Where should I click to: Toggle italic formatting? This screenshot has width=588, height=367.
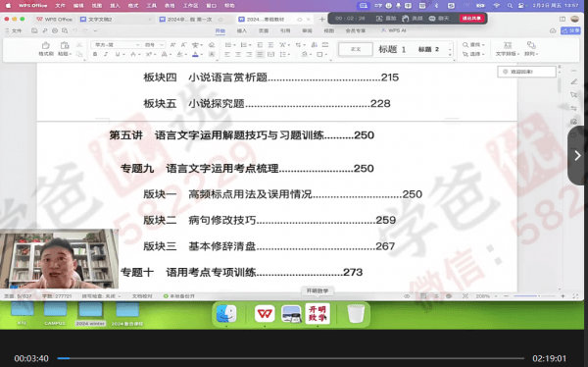pos(106,55)
